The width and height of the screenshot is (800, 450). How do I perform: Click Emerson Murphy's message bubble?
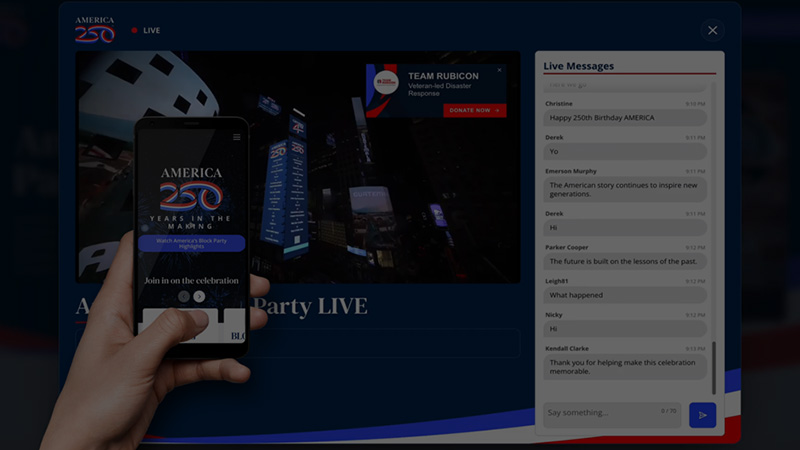[625, 189]
